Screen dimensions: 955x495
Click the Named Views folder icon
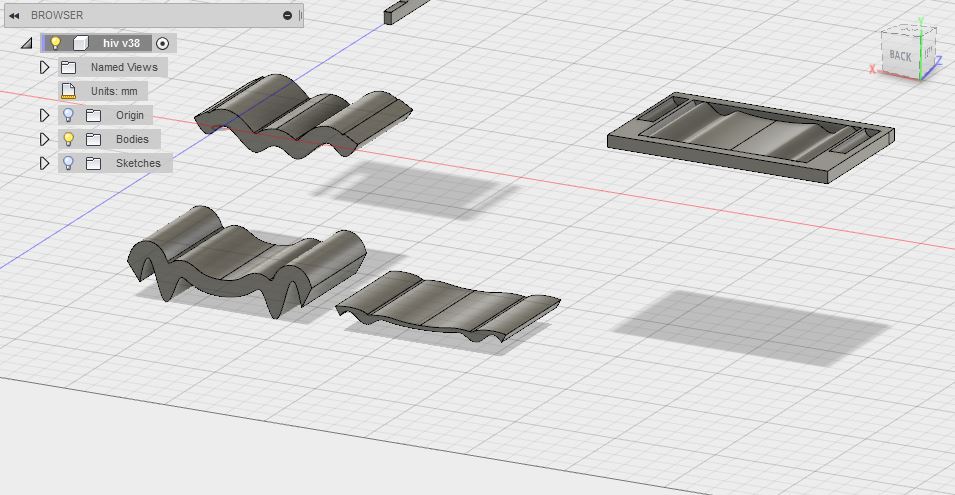pyautogui.click(x=68, y=67)
